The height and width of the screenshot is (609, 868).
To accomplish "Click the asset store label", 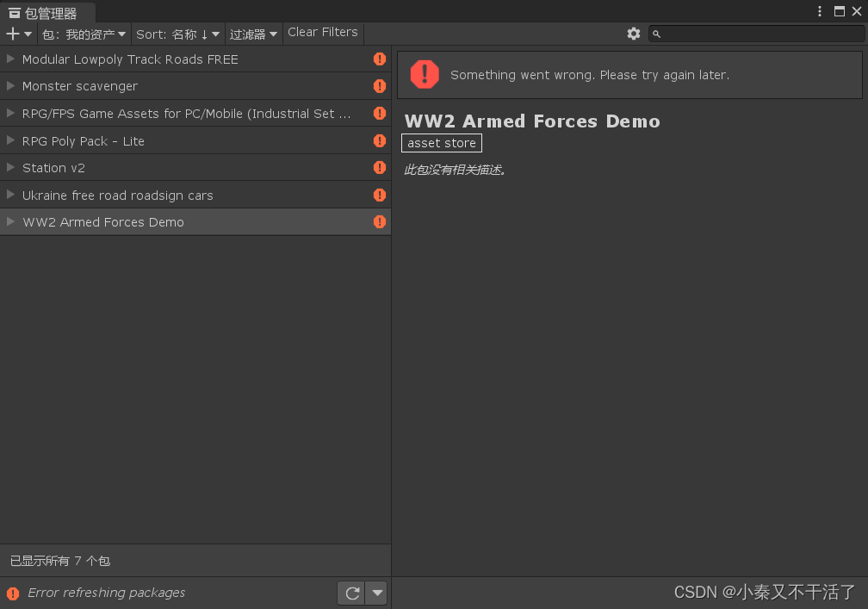I will point(441,143).
